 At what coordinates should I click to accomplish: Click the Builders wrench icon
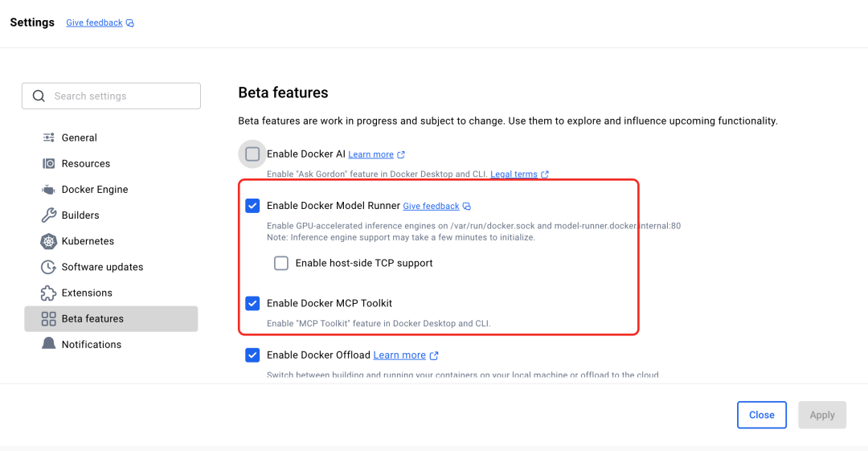point(48,215)
